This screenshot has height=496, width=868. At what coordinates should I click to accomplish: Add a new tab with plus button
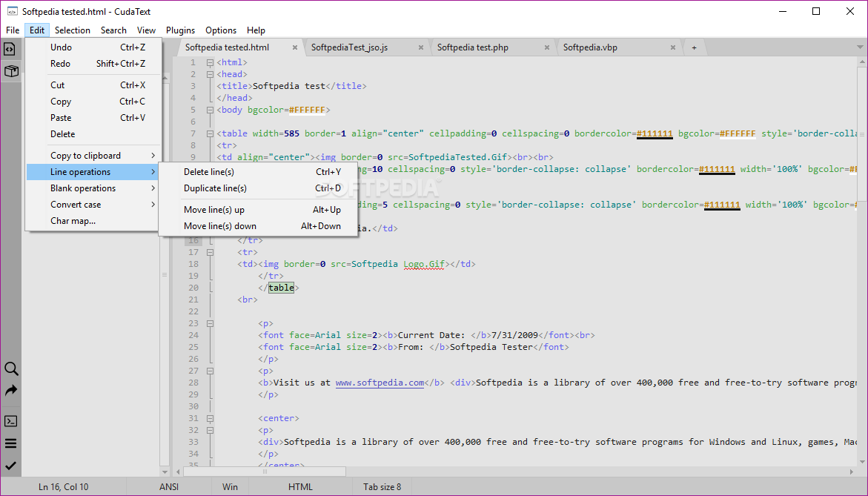(x=694, y=47)
